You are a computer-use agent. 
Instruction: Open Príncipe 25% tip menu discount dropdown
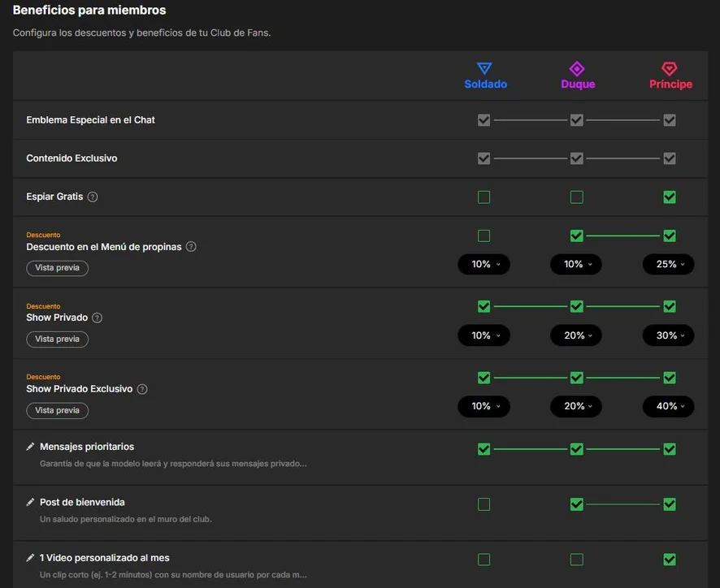pyautogui.click(x=668, y=265)
